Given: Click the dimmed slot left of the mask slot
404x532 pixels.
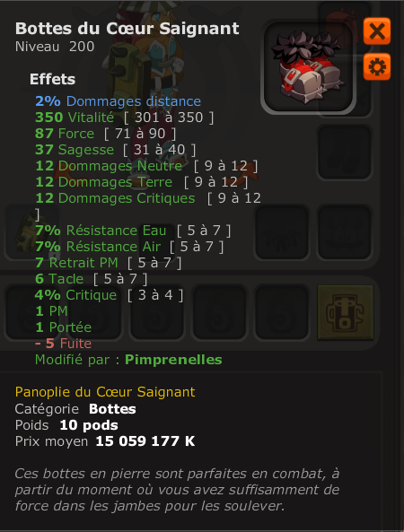Looking at the screenshot, I should pyautogui.click(x=282, y=312).
